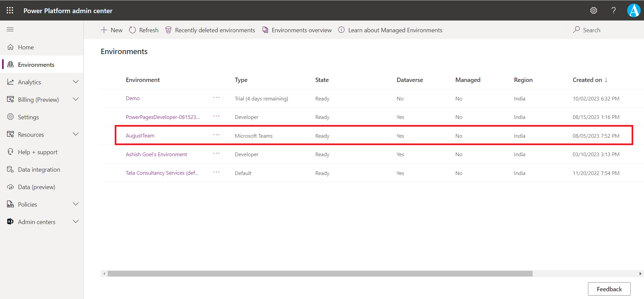Open the user account avatar
Screen dimensions: 644x299
[x=634, y=10]
